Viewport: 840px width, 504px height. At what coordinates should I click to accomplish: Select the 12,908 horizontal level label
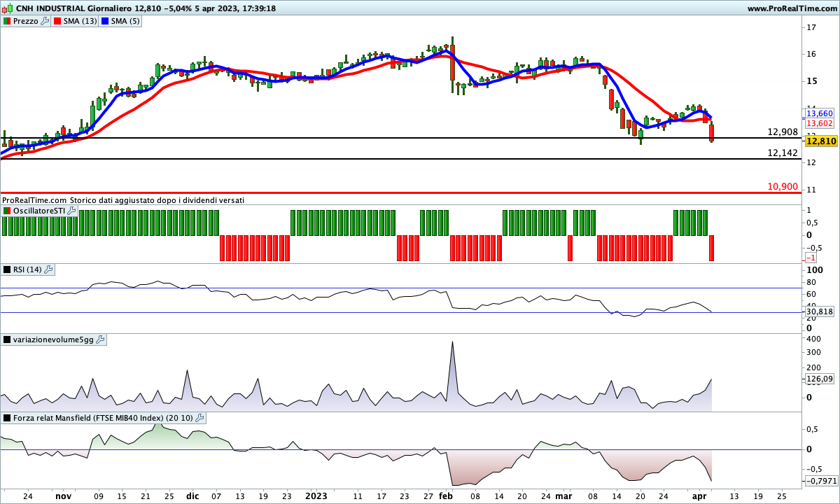(x=783, y=132)
